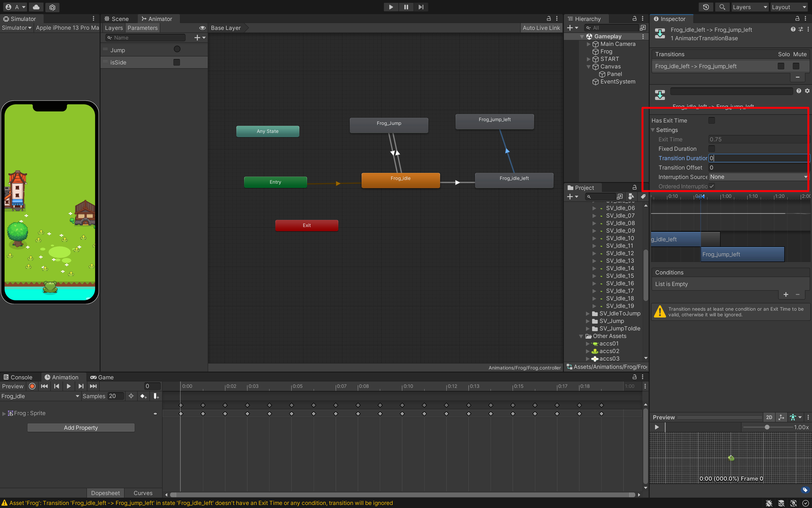Collapse the Canvas object

tap(589, 67)
